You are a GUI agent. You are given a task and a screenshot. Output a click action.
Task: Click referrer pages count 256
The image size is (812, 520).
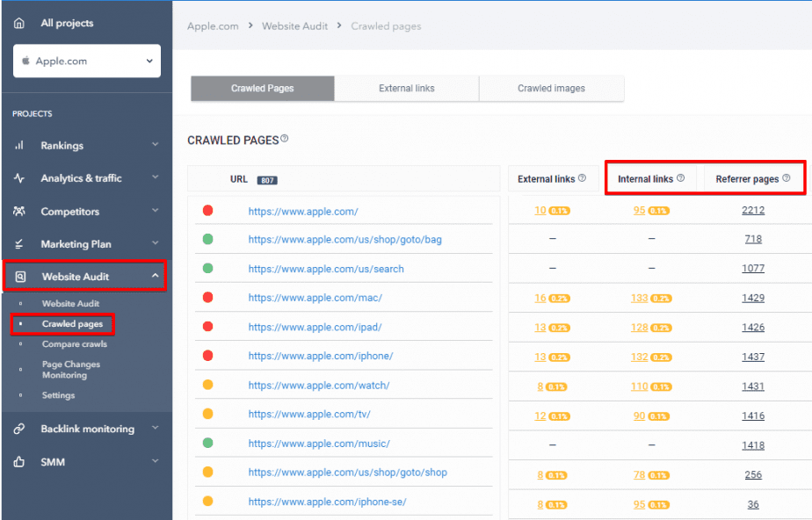(x=753, y=474)
